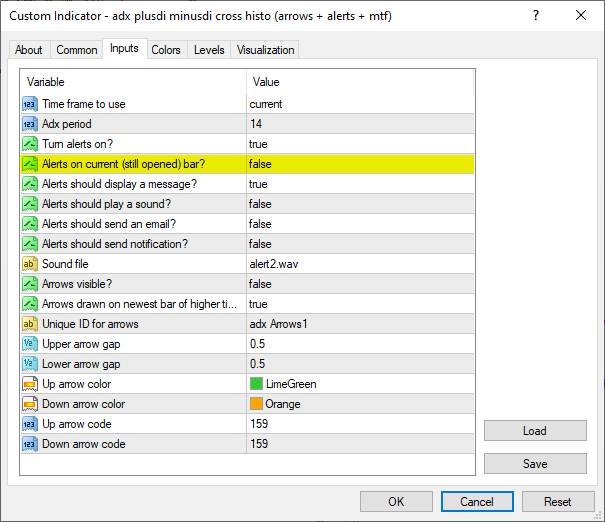Screen dimensions: 605x522
Task: Click the string icon beside Sound file
Action: (x=30, y=264)
